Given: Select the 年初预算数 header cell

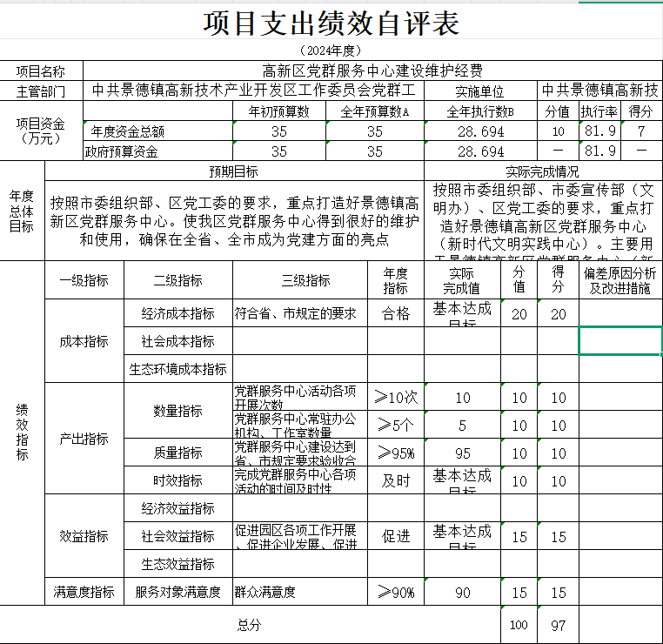Looking at the screenshot, I should click(x=278, y=111).
